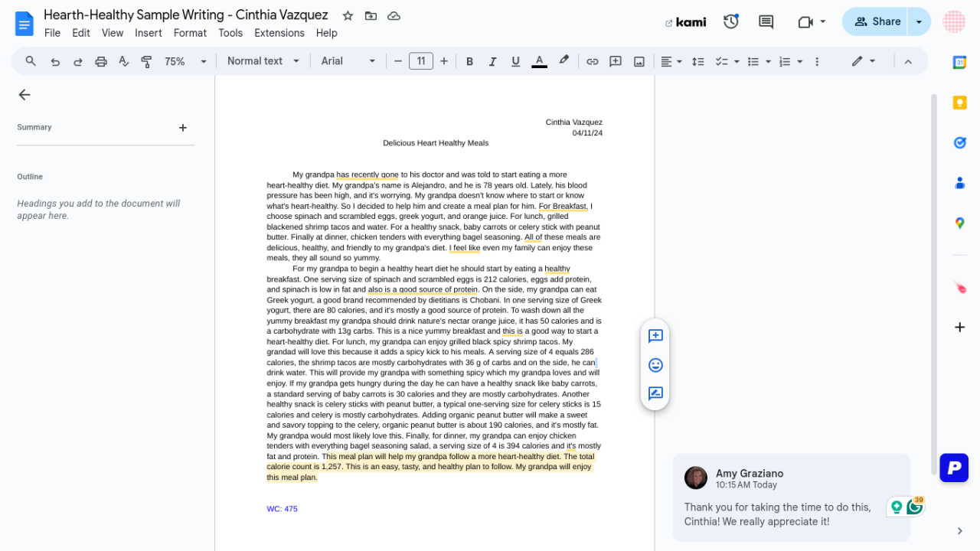Open the Grammarly widget
The image size is (980, 551).
906,507
